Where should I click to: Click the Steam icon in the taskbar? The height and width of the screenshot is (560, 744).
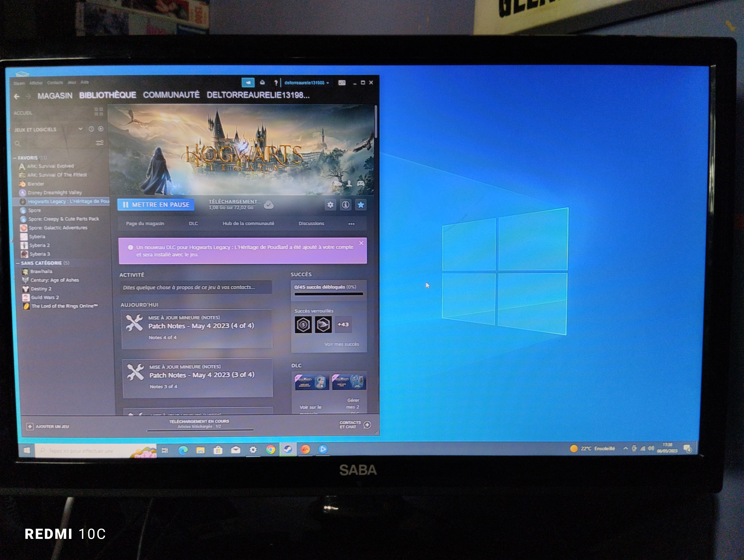click(x=288, y=449)
